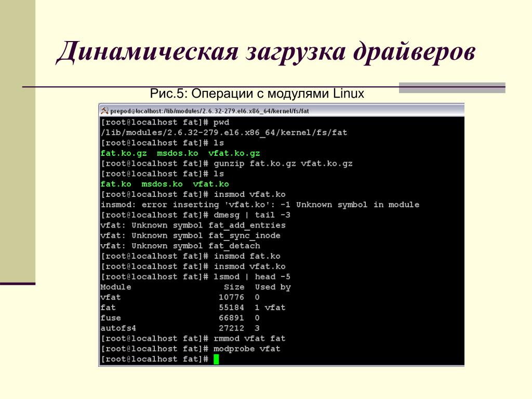Click the PuTTY icon in terminal title bar
Screen dimensions: 532x399
click(105, 111)
